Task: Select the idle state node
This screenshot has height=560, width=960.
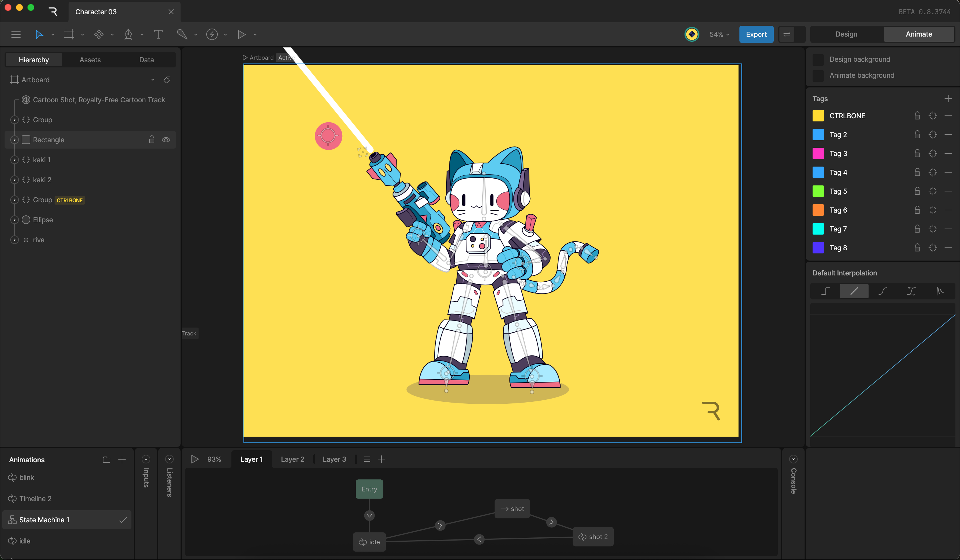Action: click(369, 542)
